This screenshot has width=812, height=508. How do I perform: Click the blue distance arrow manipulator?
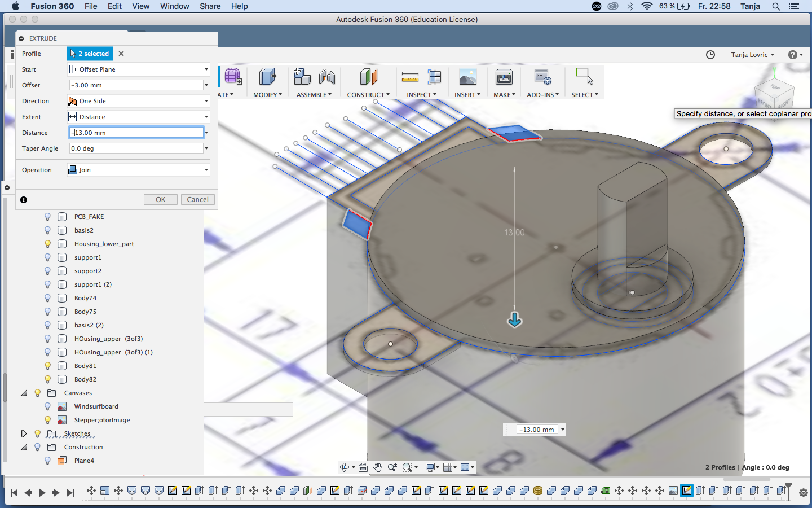click(515, 320)
